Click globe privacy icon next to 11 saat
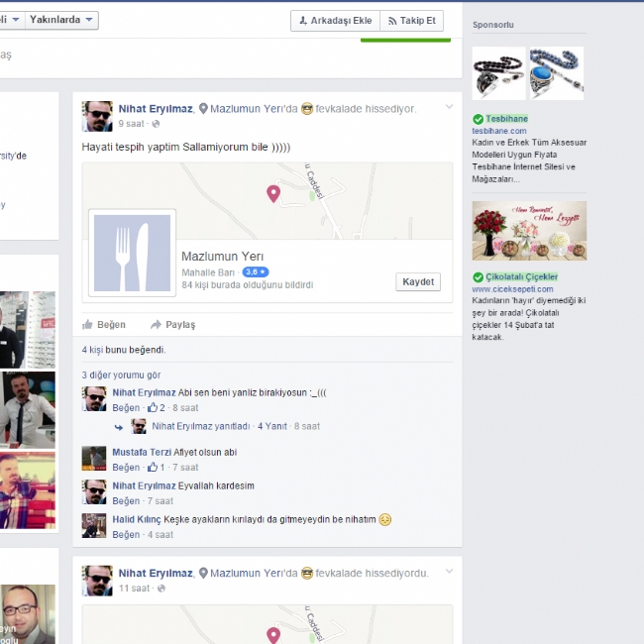This screenshot has height=644, width=644. click(161, 589)
